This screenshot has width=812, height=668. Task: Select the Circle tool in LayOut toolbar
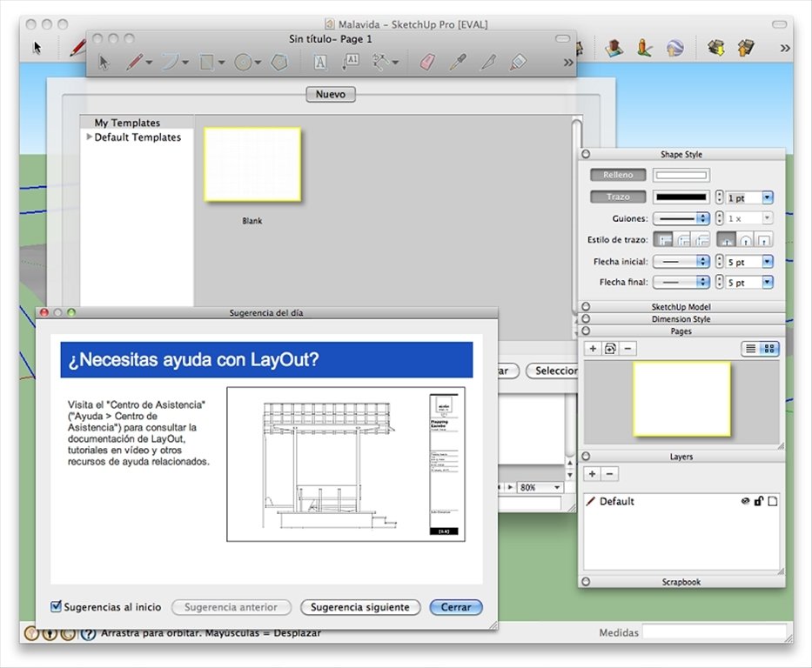pyautogui.click(x=243, y=63)
